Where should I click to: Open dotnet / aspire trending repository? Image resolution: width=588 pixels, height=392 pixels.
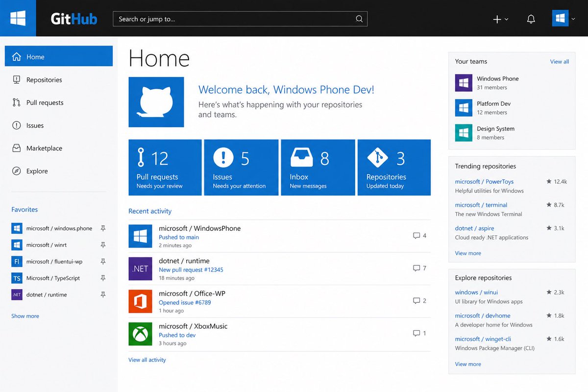click(474, 228)
